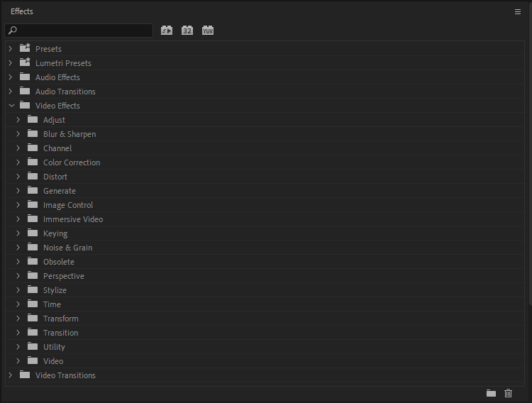Expand the Blur & Sharpen subfolder
532x403 pixels.
pyautogui.click(x=18, y=134)
